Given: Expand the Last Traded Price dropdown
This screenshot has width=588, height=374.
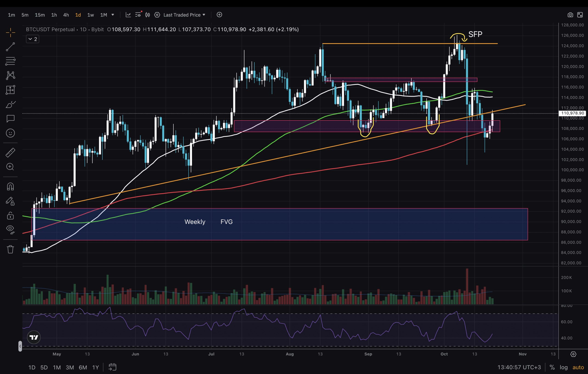Looking at the screenshot, I should click(184, 15).
